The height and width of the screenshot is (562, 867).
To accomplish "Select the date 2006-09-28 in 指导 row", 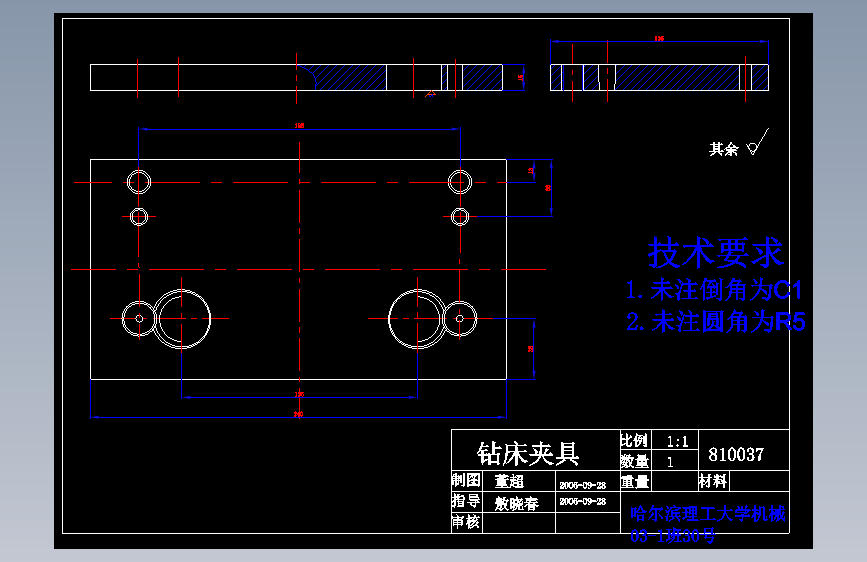I will click(x=583, y=501).
